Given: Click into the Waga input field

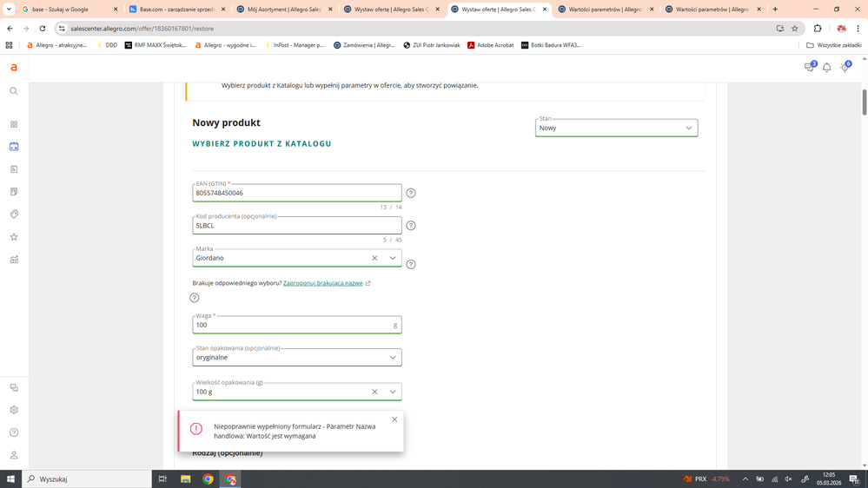Looking at the screenshot, I should pos(291,325).
